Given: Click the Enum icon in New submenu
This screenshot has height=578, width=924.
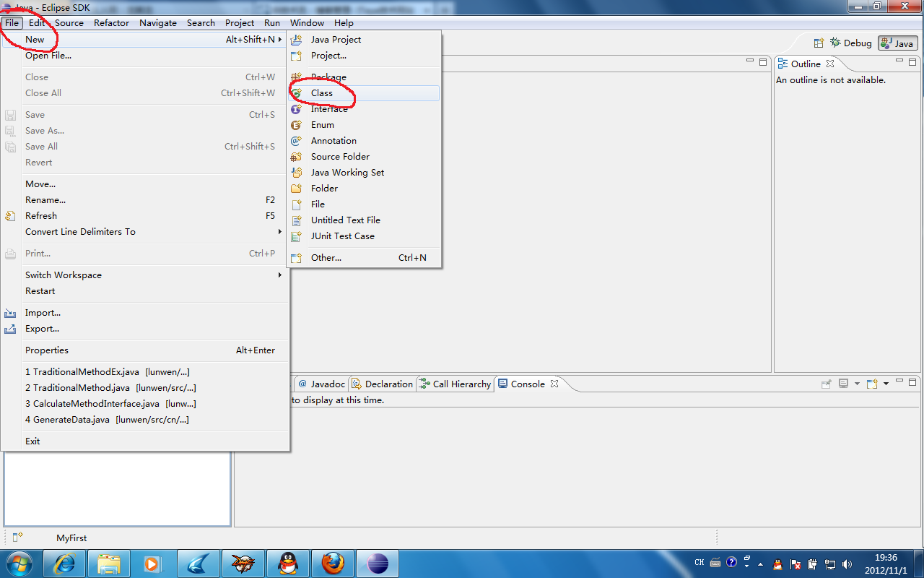Looking at the screenshot, I should click(x=296, y=125).
